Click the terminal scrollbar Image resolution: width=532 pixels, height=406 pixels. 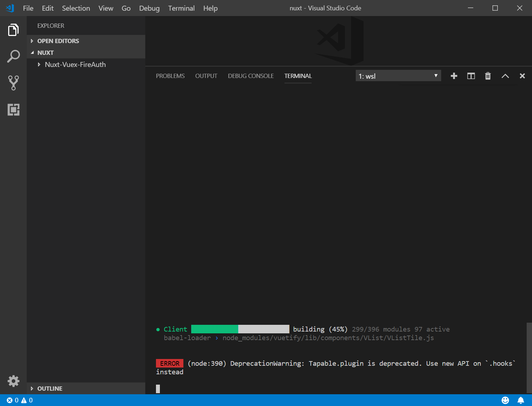click(x=529, y=357)
